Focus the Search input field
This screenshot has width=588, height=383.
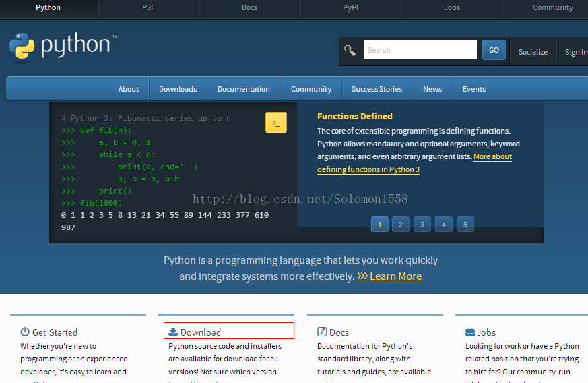[x=420, y=50]
